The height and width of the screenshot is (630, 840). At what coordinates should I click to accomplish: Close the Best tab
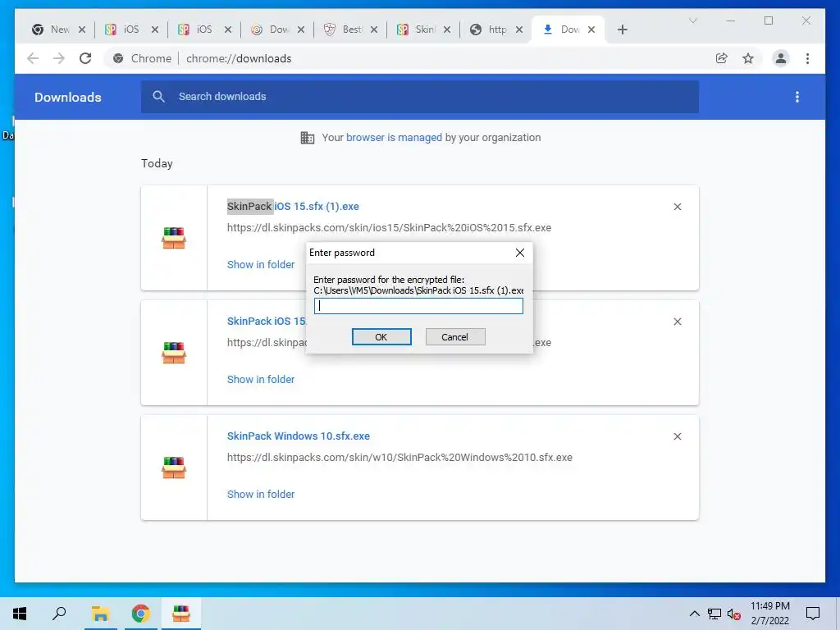tap(374, 30)
